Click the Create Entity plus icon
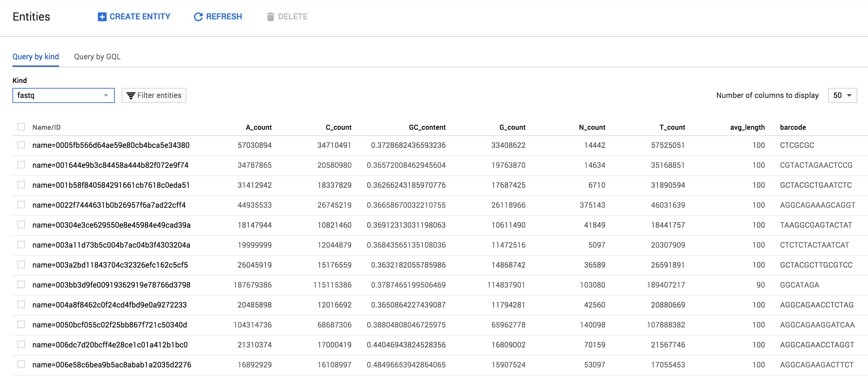The height and width of the screenshot is (378, 868). tap(102, 17)
